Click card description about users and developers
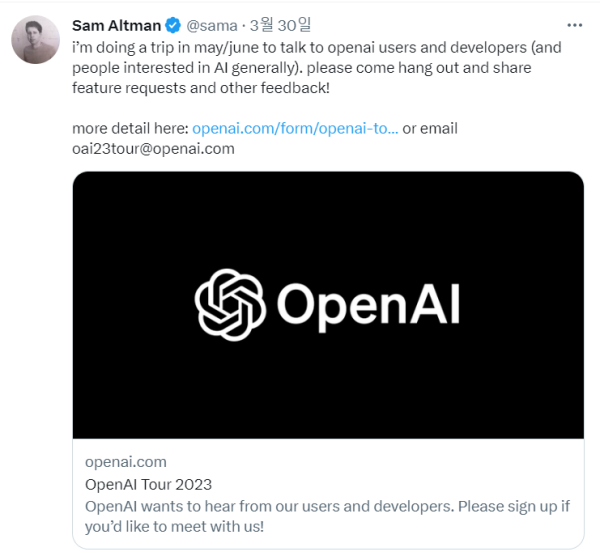The image size is (600, 556). (x=327, y=516)
